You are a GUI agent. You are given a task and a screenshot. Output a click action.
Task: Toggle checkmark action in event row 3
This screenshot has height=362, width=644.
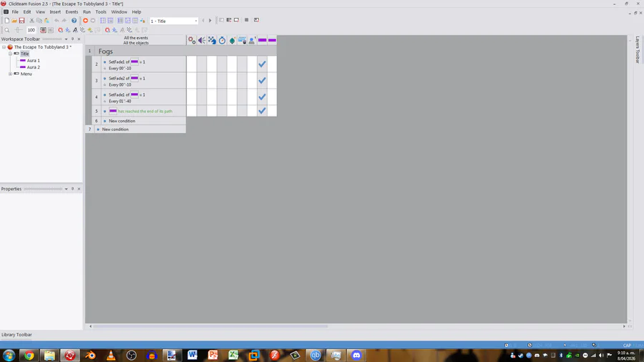pos(262,80)
